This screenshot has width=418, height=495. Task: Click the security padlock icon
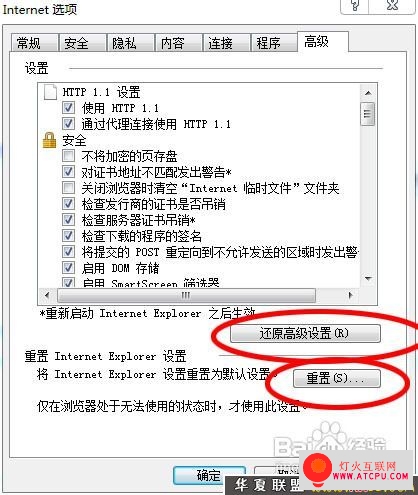pyautogui.click(x=49, y=140)
